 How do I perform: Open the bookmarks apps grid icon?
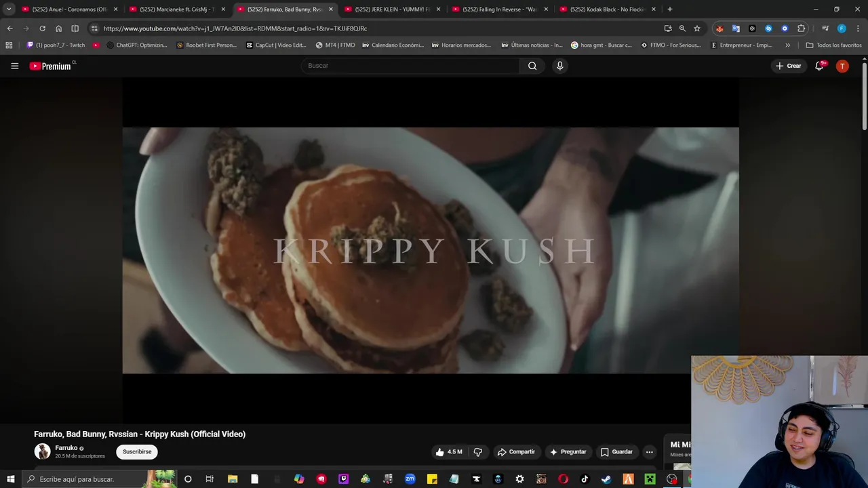click(x=9, y=45)
